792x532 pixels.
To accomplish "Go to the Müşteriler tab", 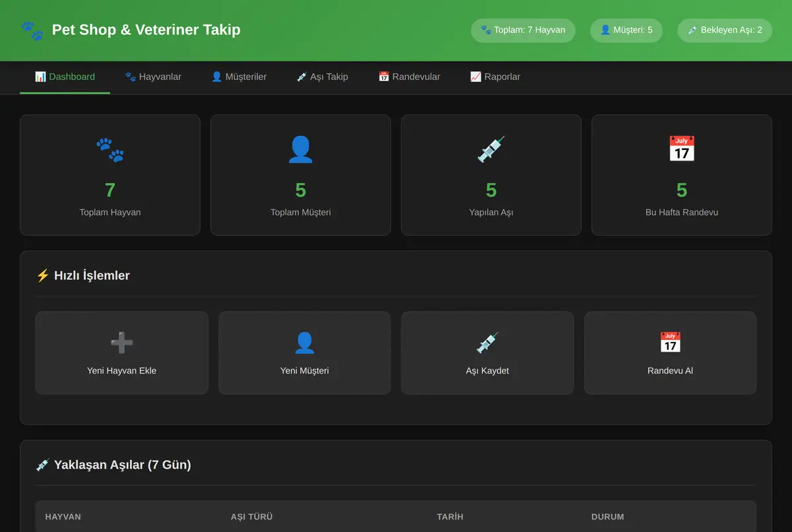I will (x=239, y=77).
